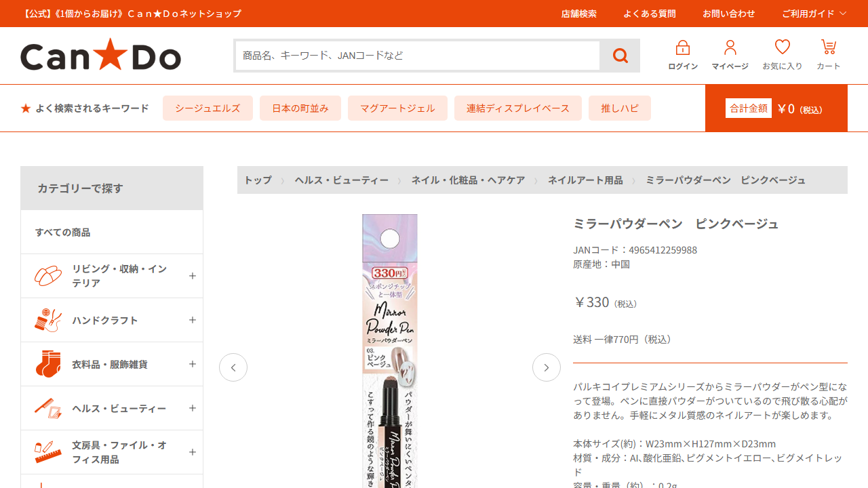Screen dimensions: 868x488
Task: Go to ヘルス・ビューティー breadcrumb
Action: [342, 180]
